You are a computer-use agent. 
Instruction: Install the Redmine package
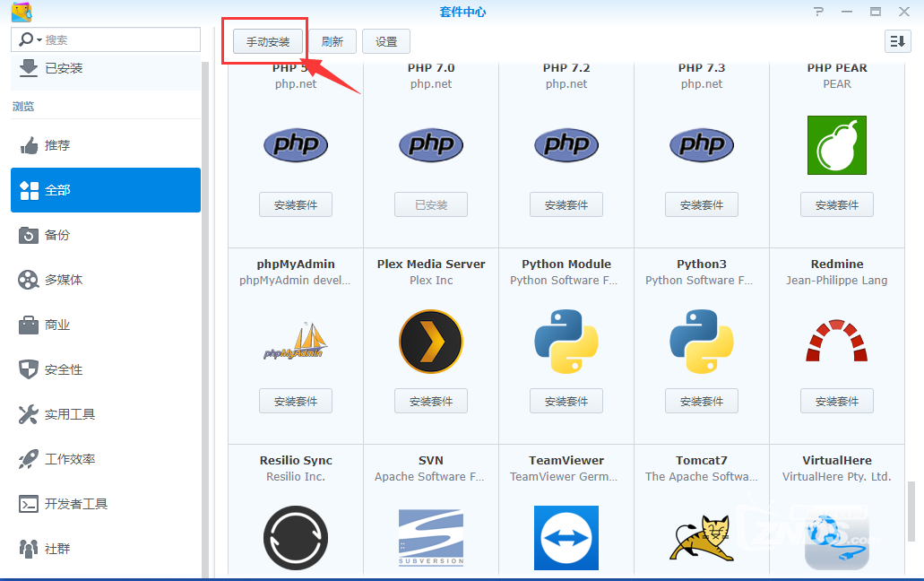(x=837, y=401)
